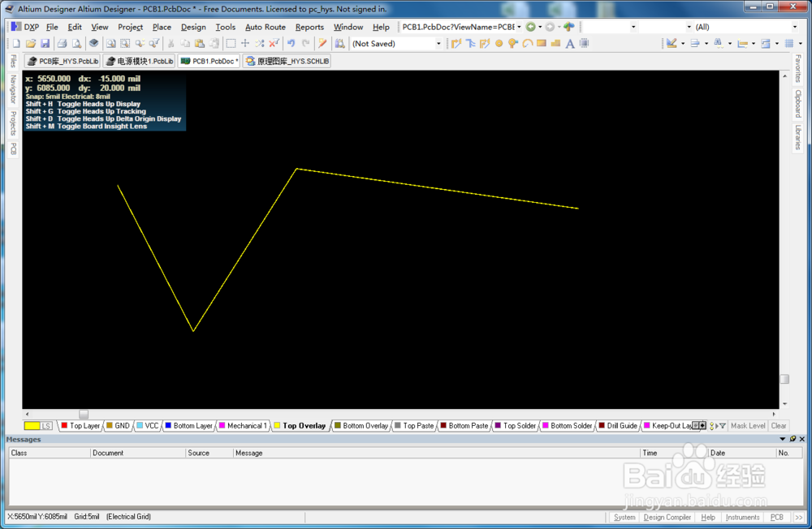812x529 pixels.
Task: Open the (All) filter dropdown
Action: tap(794, 27)
